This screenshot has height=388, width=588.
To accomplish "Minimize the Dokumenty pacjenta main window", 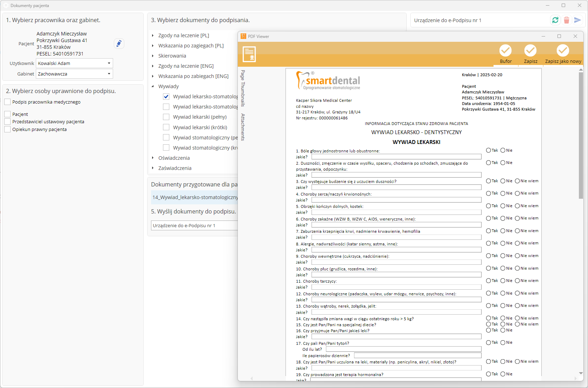I will point(548,5).
